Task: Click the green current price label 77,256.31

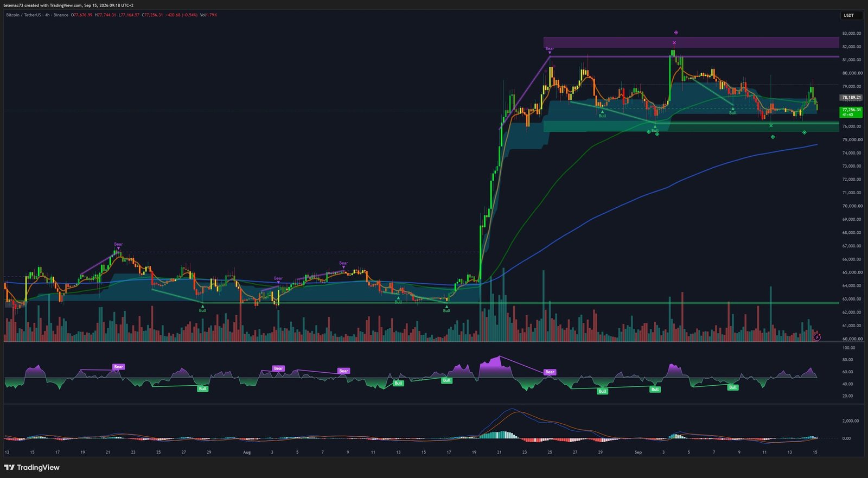Action: (851, 112)
